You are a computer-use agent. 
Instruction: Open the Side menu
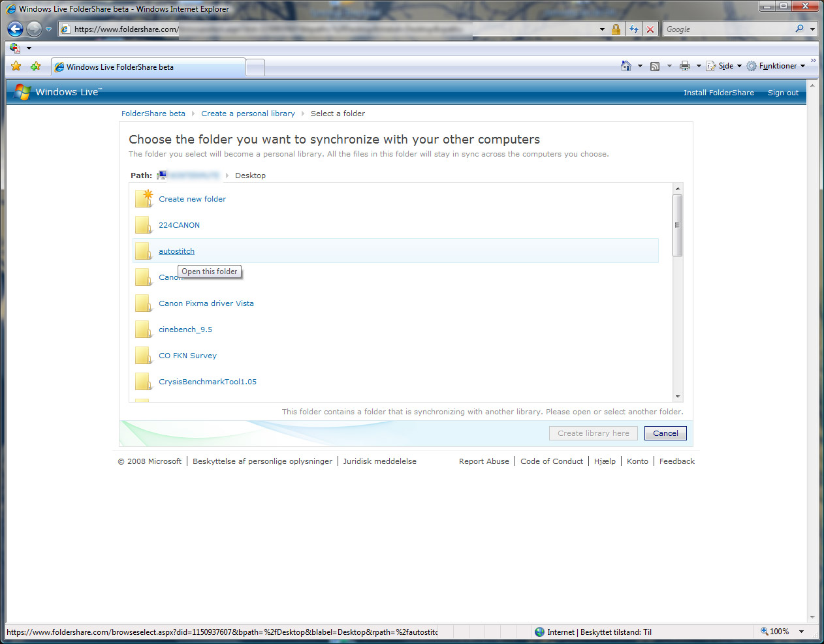723,66
